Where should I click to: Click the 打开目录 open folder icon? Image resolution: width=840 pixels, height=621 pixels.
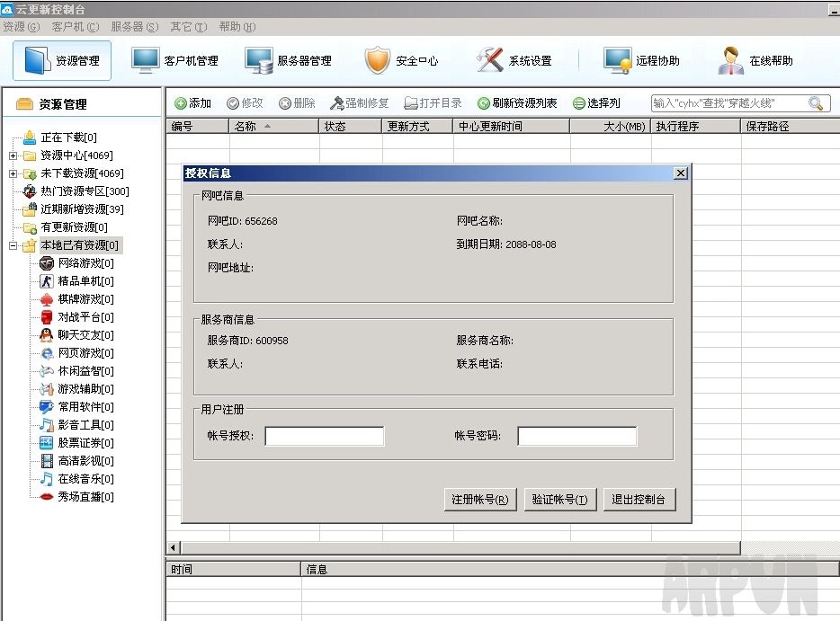pos(411,103)
